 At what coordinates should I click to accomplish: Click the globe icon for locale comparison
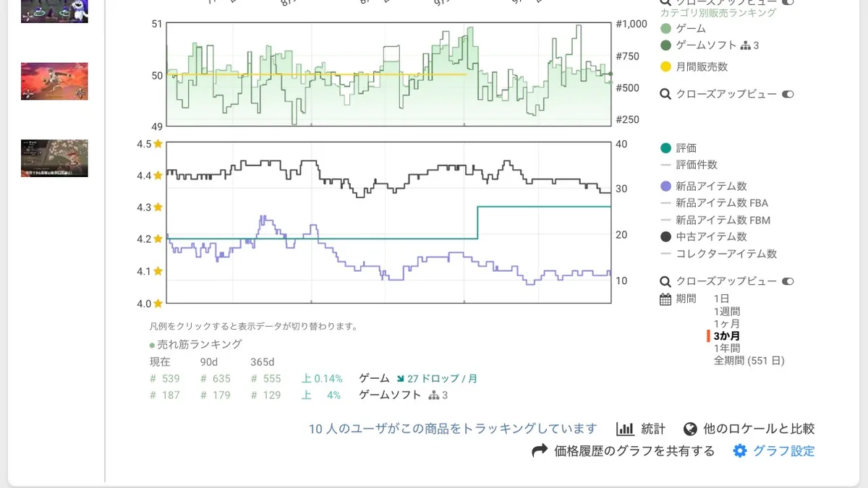[690, 429]
